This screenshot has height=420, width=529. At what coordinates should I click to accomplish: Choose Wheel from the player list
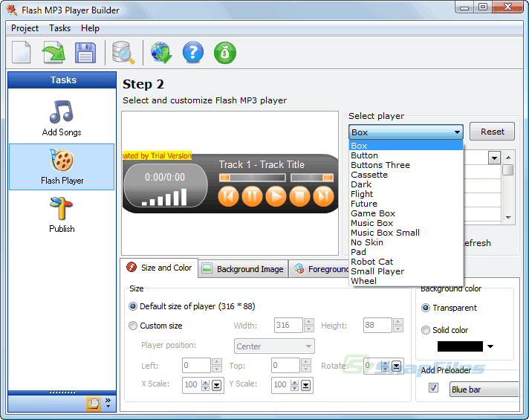pos(406,281)
